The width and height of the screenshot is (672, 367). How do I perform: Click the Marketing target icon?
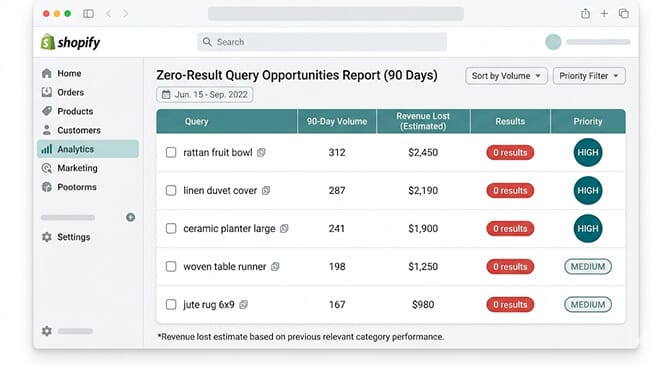(47, 168)
